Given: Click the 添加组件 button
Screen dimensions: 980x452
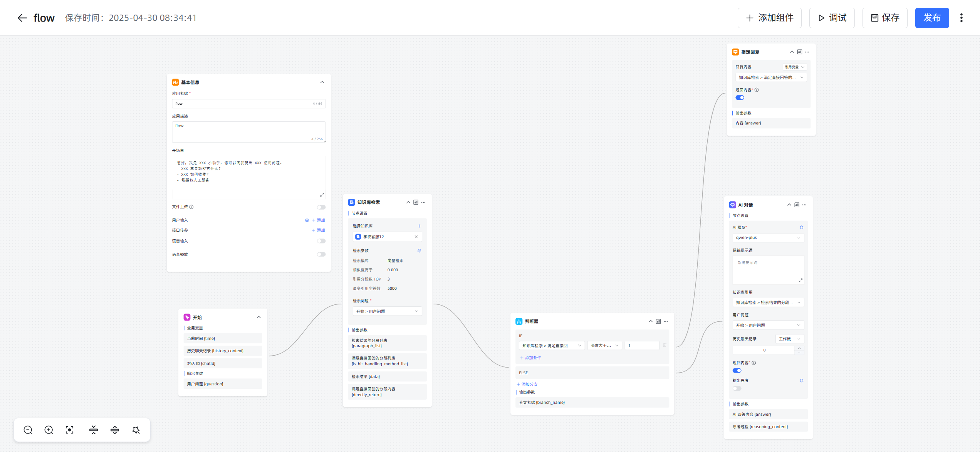Looking at the screenshot, I should (x=769, y=18).
